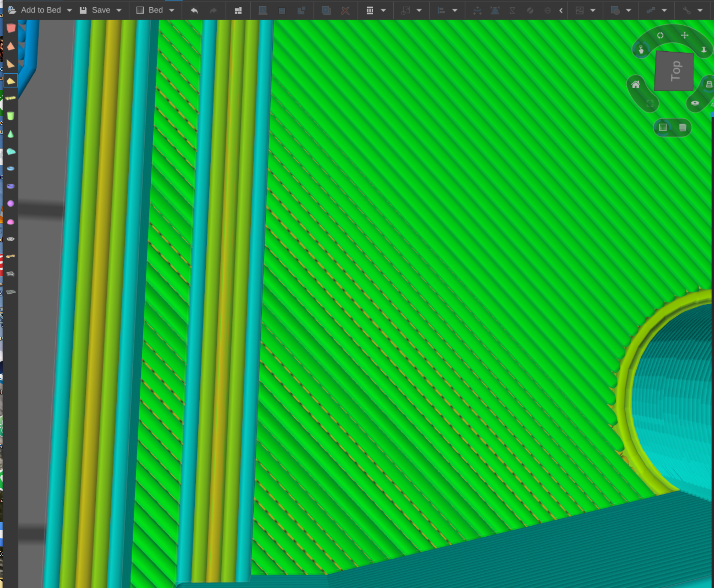Redo the last undone action
Image resolution: width=714 pixels, height=588 pixels.
point(213,10)
